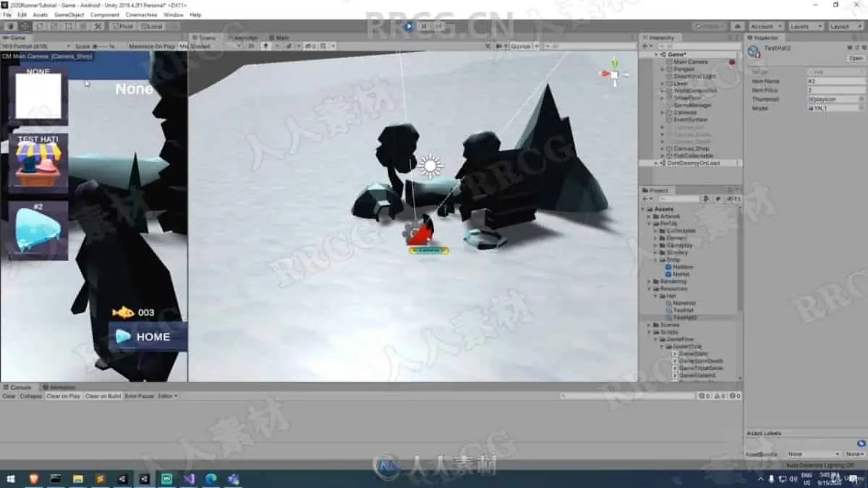The image size is (868, 488).
Task: Click the Play button
Action: coord(409,26)
